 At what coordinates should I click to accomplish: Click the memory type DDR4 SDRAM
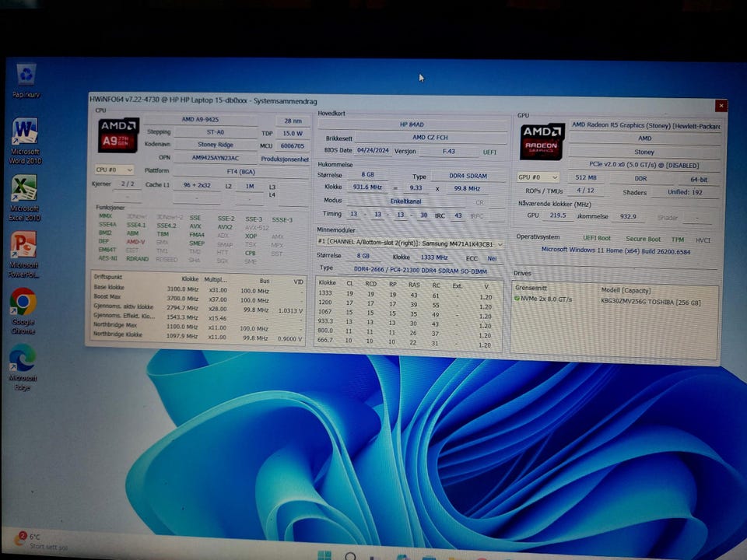point(468,176)
